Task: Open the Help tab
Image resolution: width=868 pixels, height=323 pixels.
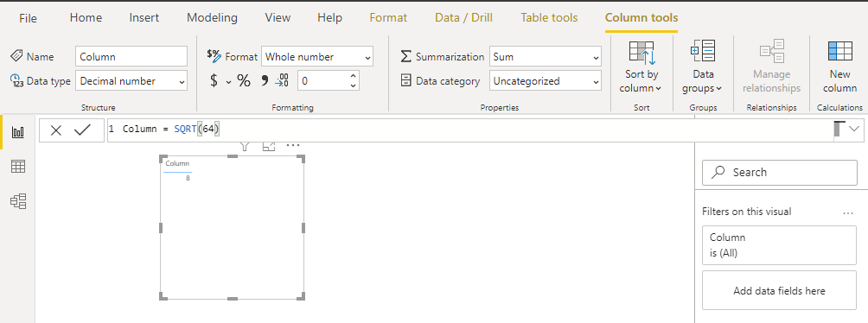Action: 329,17
